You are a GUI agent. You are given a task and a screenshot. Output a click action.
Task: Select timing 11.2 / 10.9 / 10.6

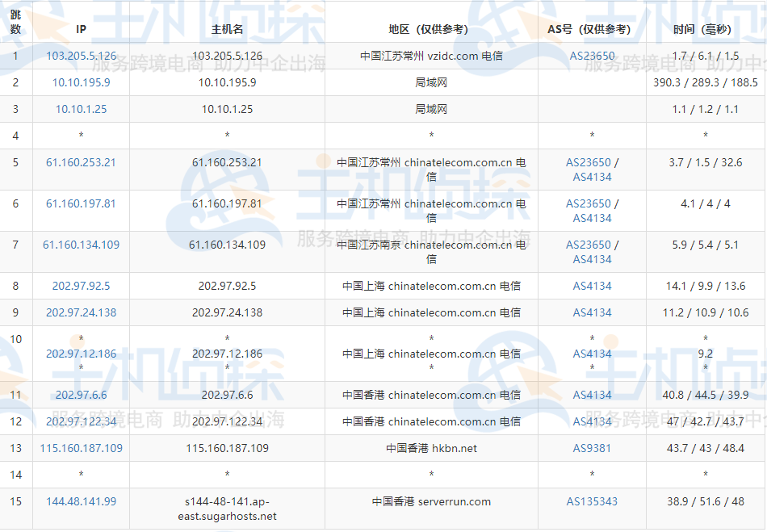tap(706, 312)
